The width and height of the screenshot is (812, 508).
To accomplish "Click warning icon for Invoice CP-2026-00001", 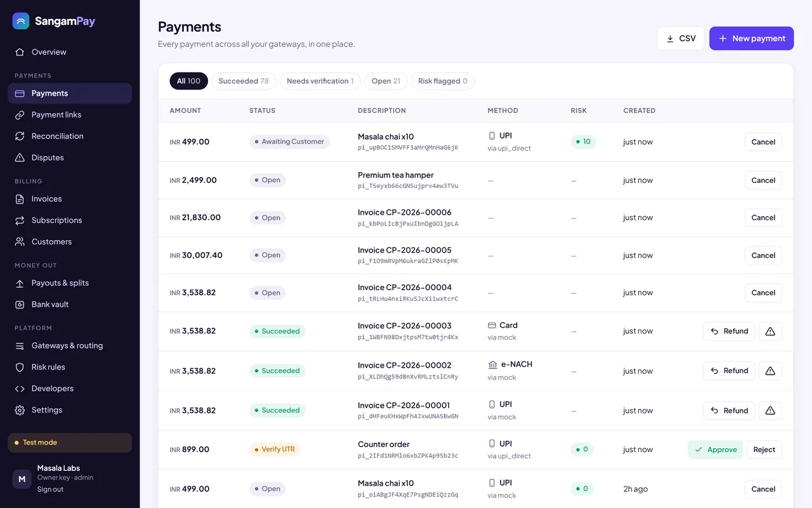I will pos(770,411).
